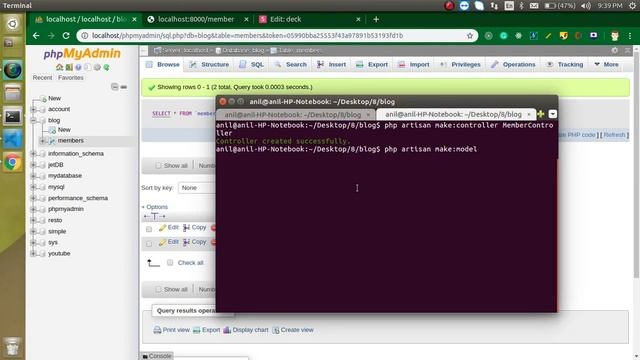
Task: Enable the Check all checkbox
Action: pyautogui.click(x=170, y=262)
